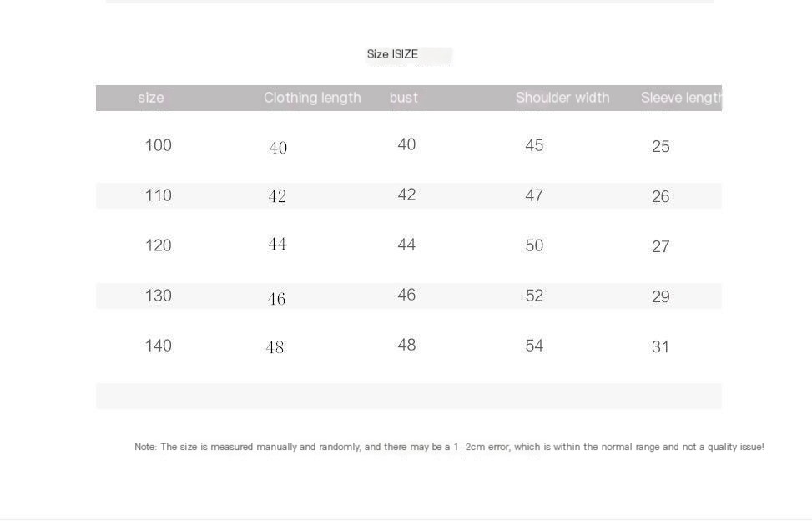Click sleeve length value 29
812x521 pixels.
tap(661, 297)
